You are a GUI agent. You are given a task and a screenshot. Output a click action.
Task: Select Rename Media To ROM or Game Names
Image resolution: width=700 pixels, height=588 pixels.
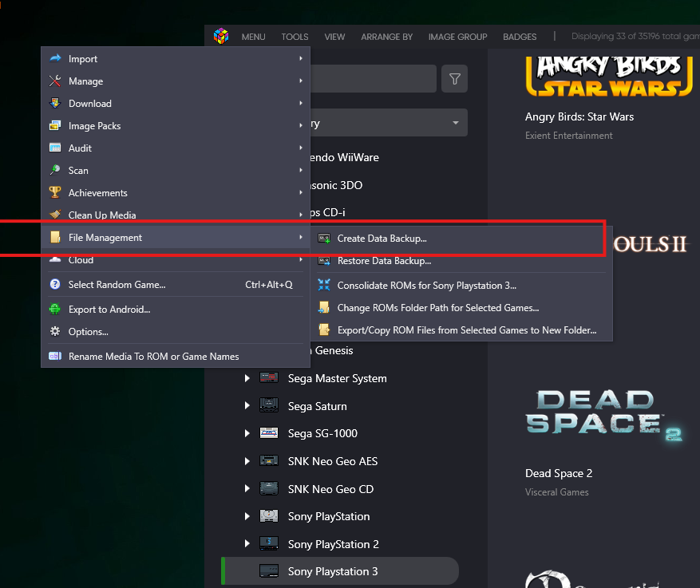coord(176,356)
